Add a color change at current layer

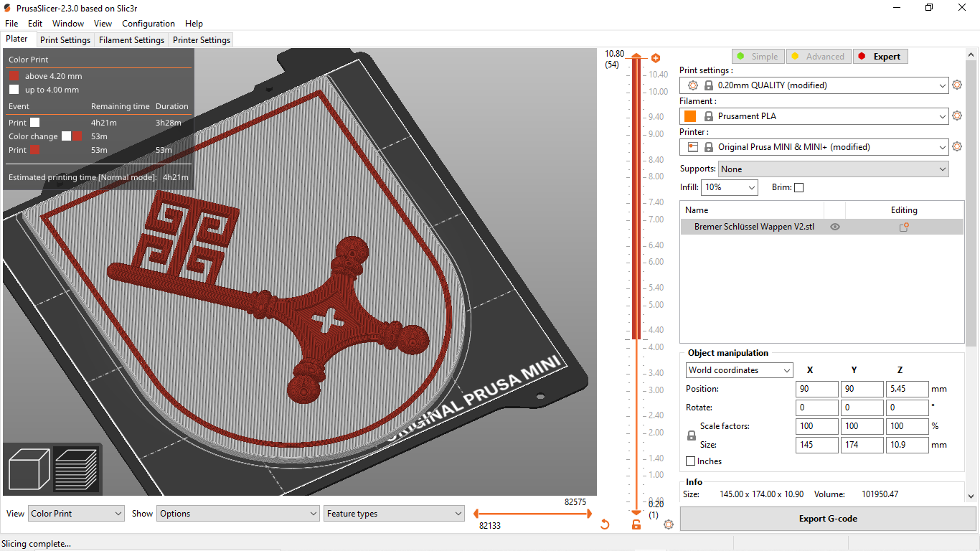coord(655,57)
